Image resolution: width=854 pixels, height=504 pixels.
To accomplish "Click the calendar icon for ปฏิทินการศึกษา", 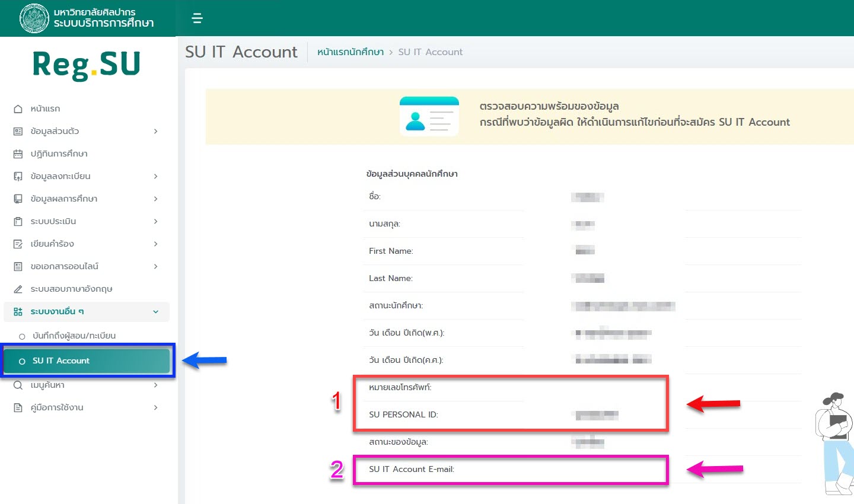I will (x=18, y=154).
